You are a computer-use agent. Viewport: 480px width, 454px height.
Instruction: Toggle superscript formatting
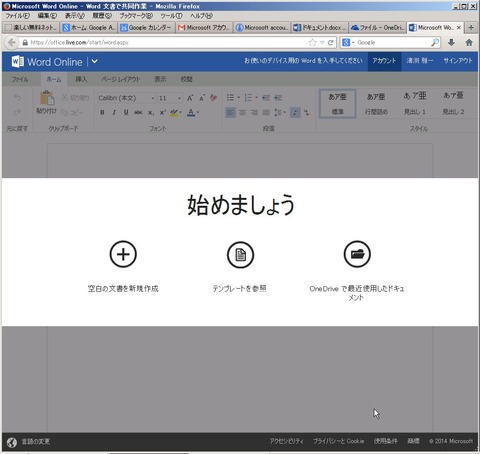[x=162, y=113]
